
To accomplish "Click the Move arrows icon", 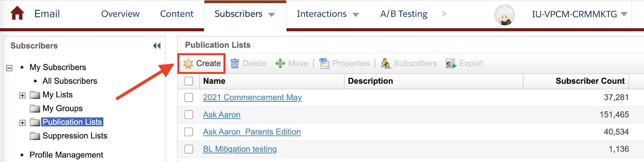I will click(280, 63).
